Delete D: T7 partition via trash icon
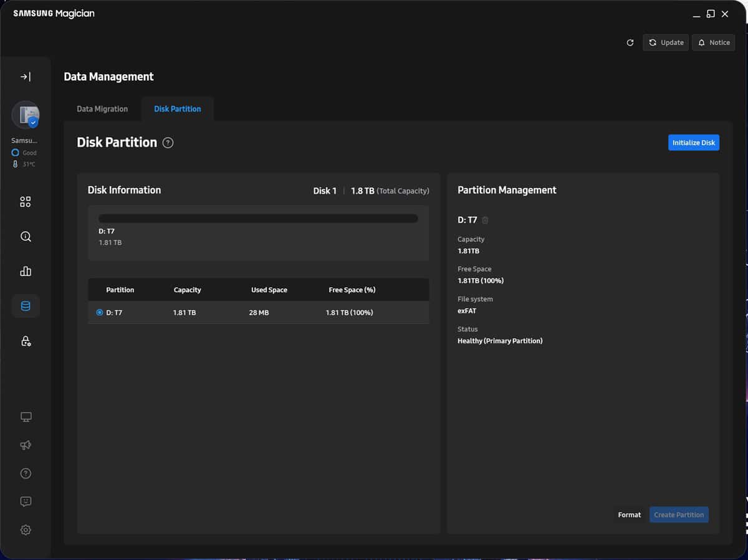Image resolution: width=748 pixels, height=560 pixels. click(x=485, y=220)
